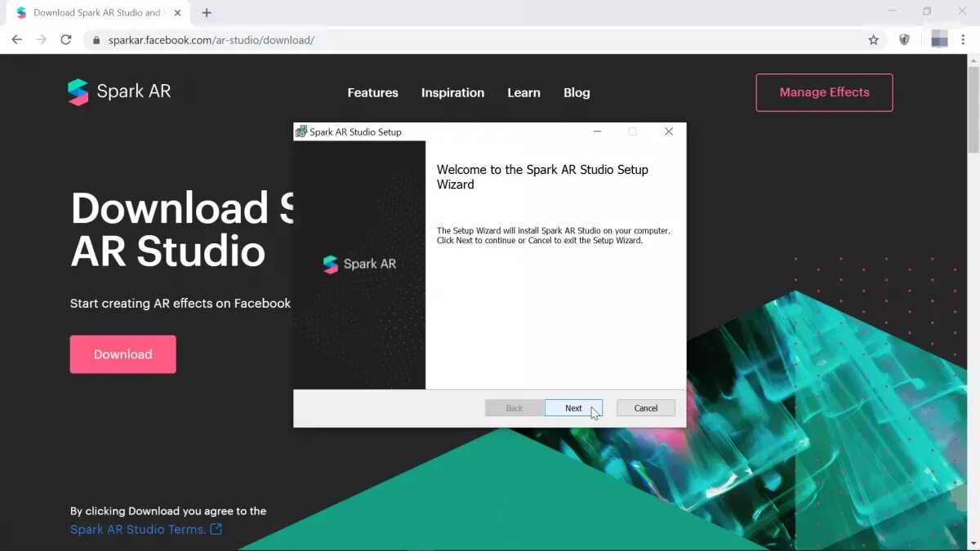Screen dimensions: 980x551
Task: Open Manage Effects
Action: tap(824, 92)
